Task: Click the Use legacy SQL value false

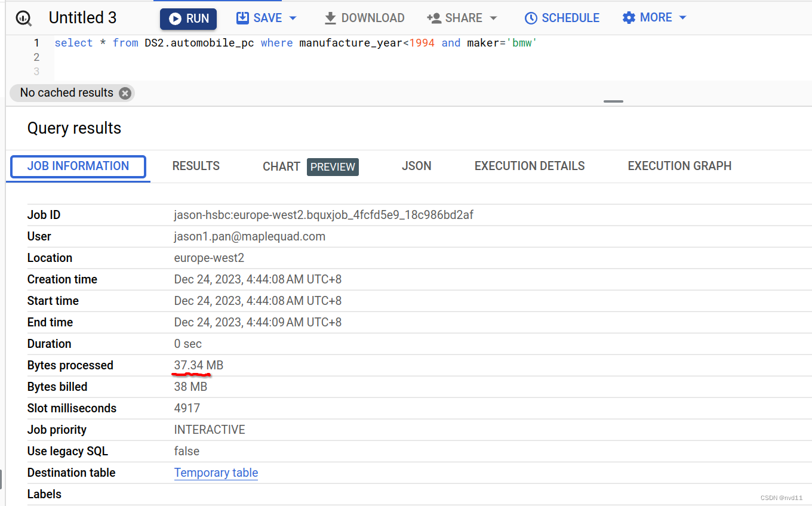Action: 187,451
